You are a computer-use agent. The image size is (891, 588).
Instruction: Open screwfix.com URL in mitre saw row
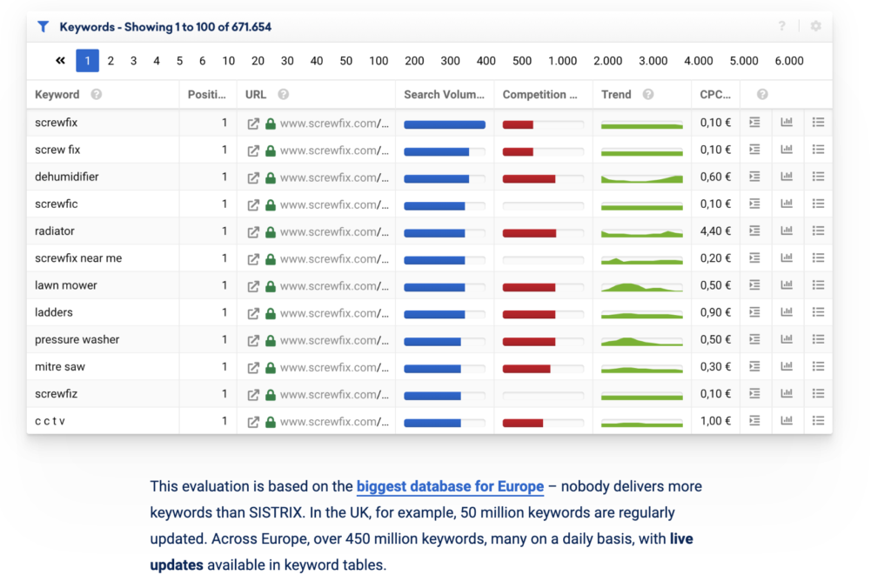(x=334, y=368)
